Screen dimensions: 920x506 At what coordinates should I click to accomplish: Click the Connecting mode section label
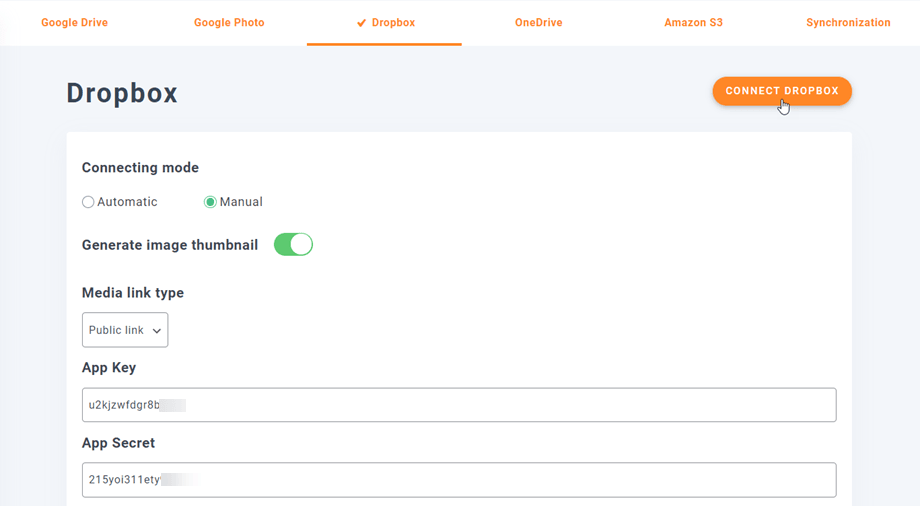pos(140,168)
